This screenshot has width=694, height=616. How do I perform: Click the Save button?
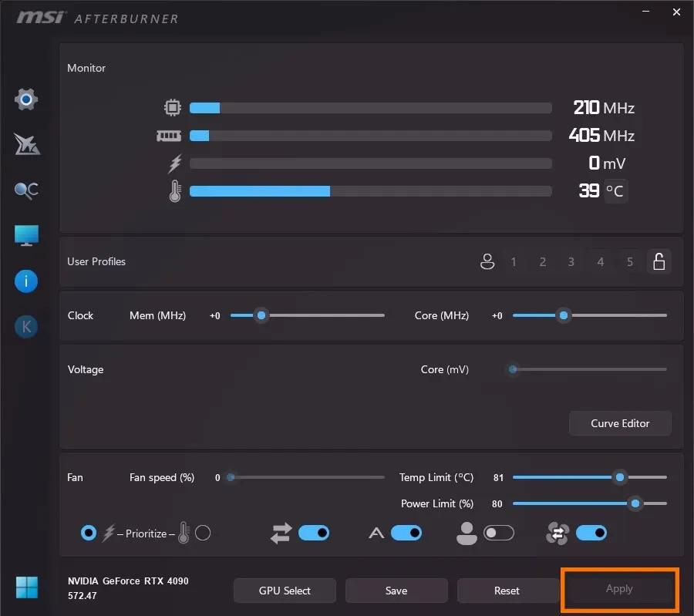pyautogui.click(x=396, y=591)
